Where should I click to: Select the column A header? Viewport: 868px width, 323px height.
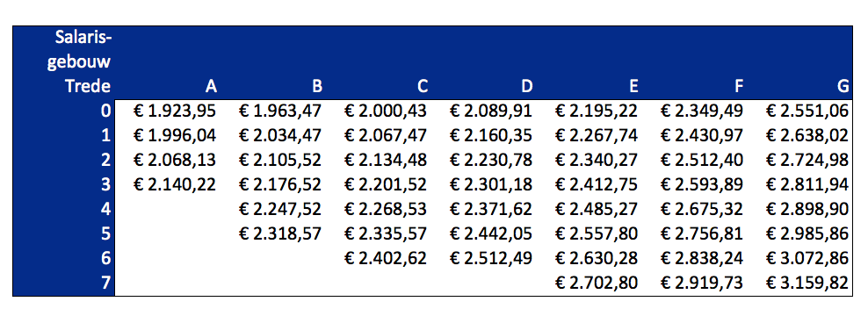pyautogui.click(x=210, y=86)
